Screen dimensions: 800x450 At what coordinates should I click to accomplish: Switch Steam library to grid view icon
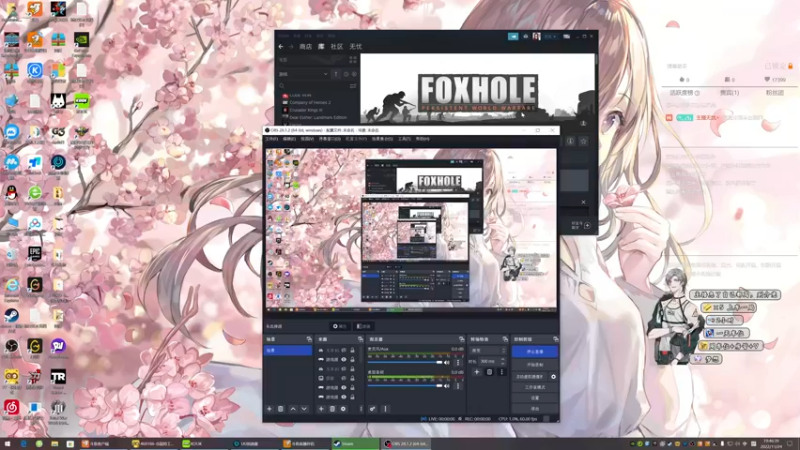click(x=353, y=60)
